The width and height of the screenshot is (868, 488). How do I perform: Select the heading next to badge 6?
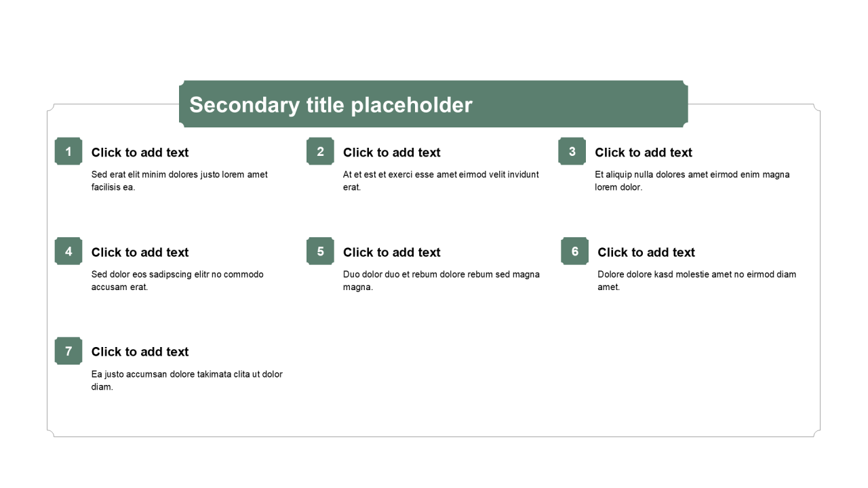[646, 252]
